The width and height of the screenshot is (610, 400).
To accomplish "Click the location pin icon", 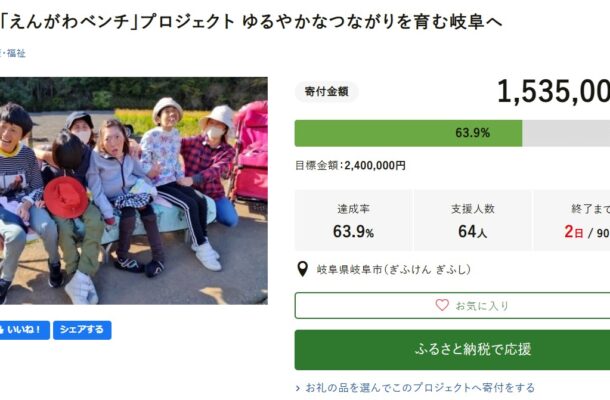I will 303,269.
